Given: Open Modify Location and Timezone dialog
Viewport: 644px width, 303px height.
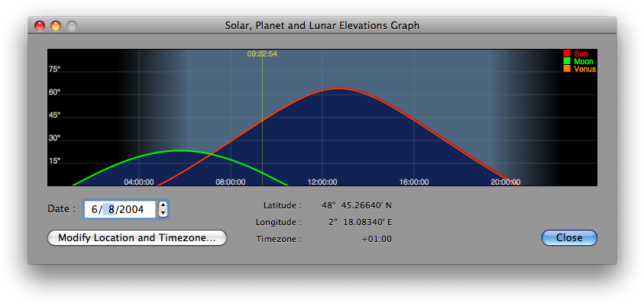Looking at the screenshot, I should [x=138, y=237].
